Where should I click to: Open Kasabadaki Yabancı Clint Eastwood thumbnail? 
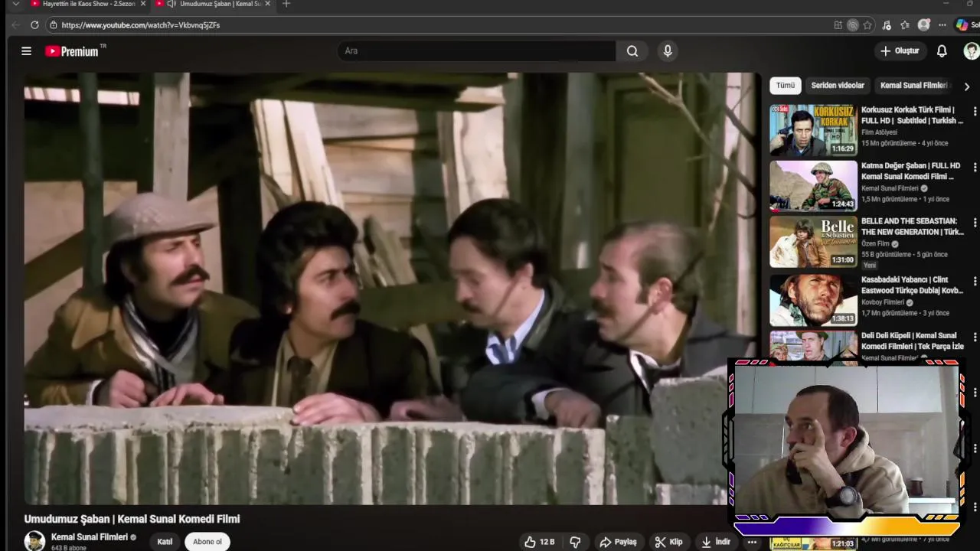(813, 300)
